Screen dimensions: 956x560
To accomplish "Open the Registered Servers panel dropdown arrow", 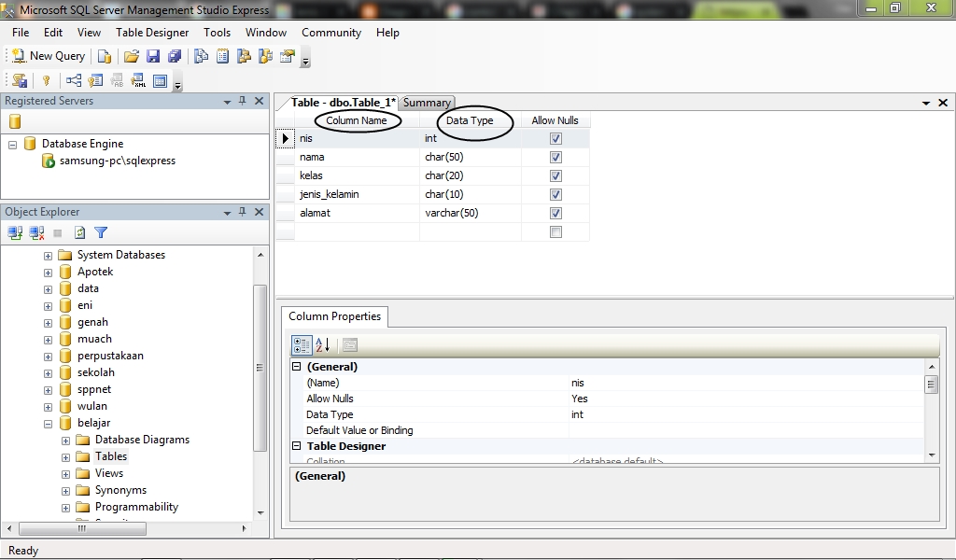I will coord(227,102).
